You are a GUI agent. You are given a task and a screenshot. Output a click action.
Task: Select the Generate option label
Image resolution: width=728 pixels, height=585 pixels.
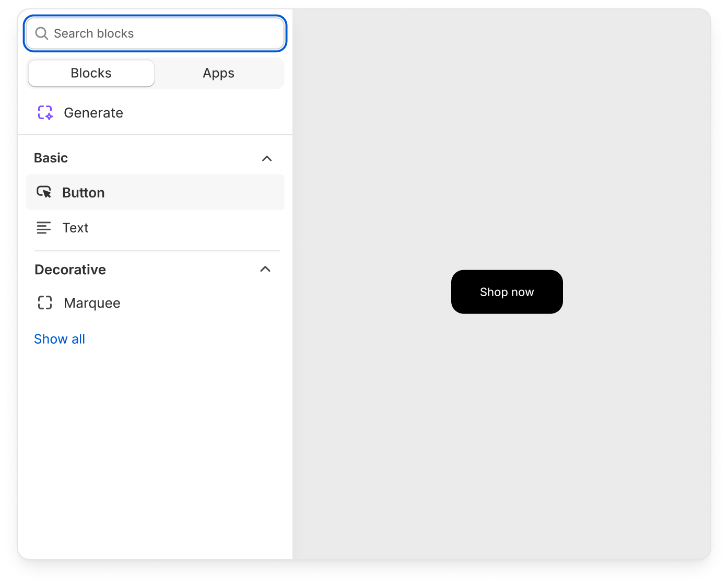pyautogui.click(x=93, y=113)
